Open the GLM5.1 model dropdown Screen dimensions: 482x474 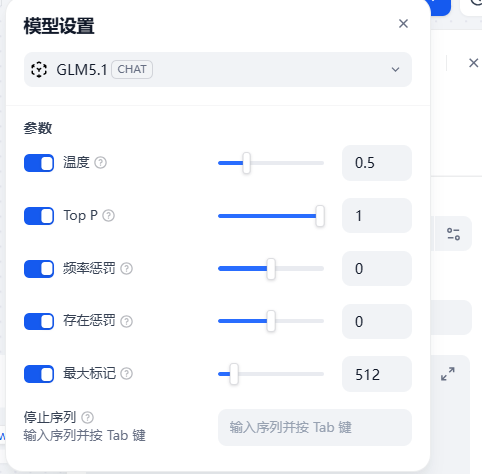[218, 70]
